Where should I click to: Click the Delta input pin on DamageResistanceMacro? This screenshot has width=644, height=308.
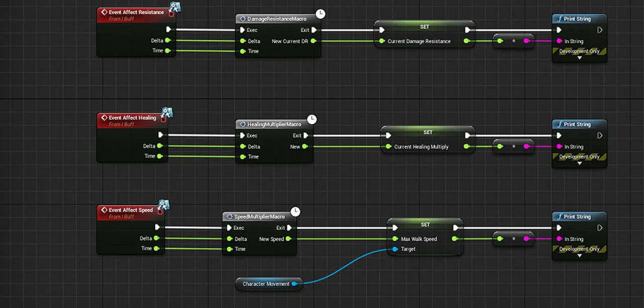point(243,41)
